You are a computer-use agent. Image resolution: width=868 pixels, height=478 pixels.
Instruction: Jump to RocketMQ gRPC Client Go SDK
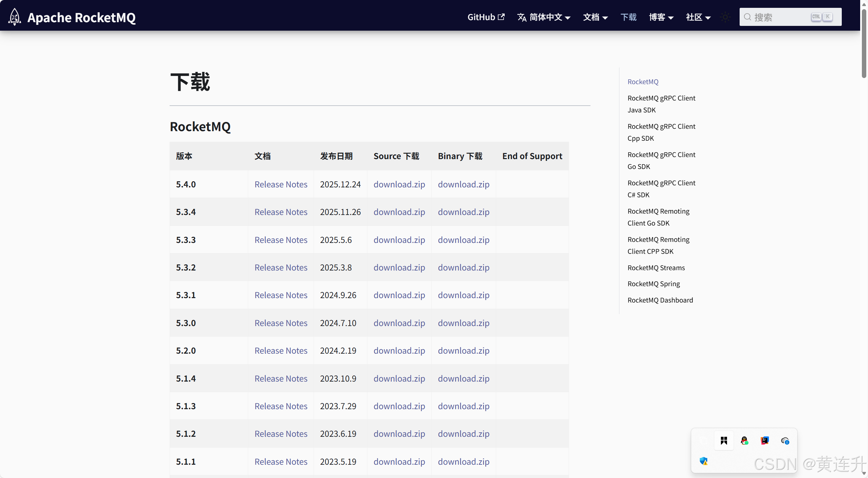(661, 160)
